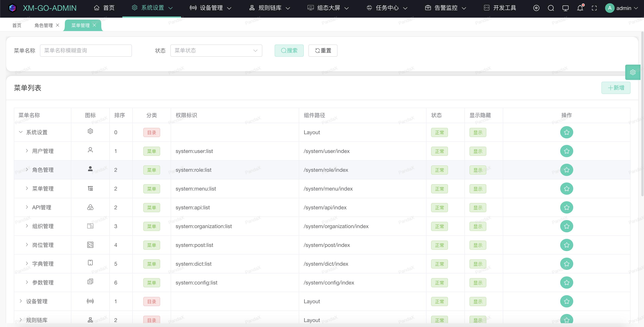
Task: Expand the API管理 tree row
Action: (x=27, y=207)
